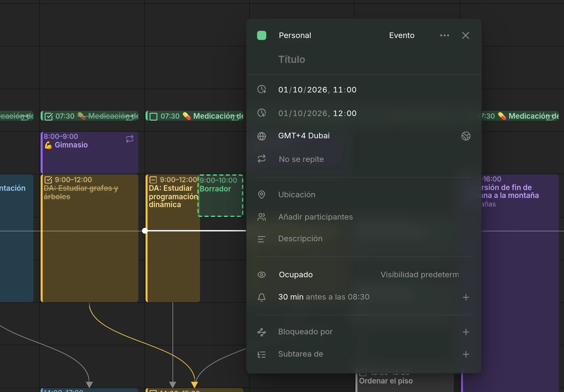Image resolution: width=564 pixels, height=392 pixels.
Task: Change the Ocupado availability setting
Action: click(x=296, y=275)
